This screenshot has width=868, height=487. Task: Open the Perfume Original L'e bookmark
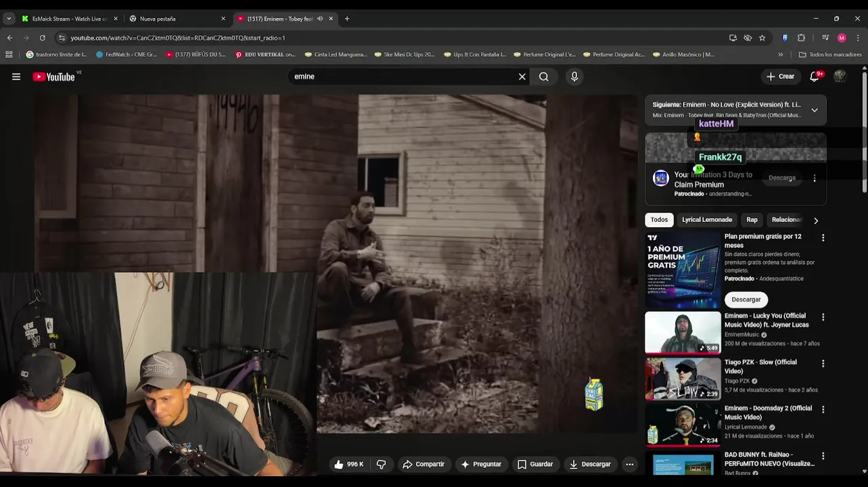point(545,55)
